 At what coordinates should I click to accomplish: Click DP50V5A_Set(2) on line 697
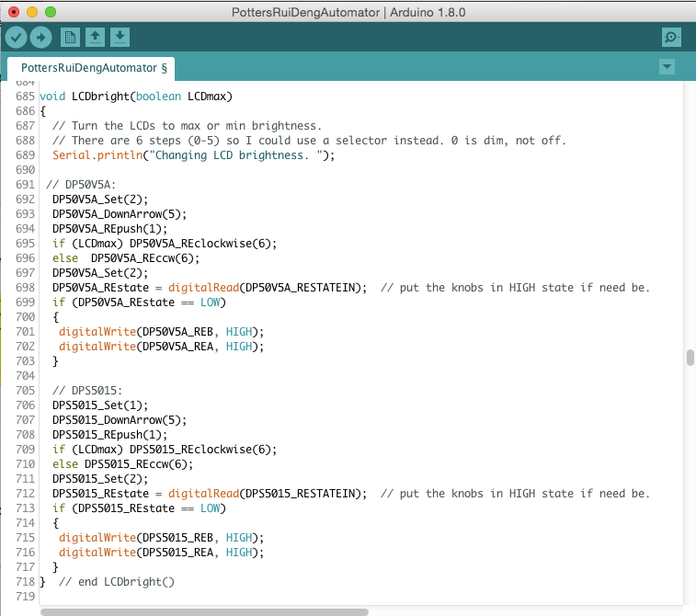[x=100, y=272]
